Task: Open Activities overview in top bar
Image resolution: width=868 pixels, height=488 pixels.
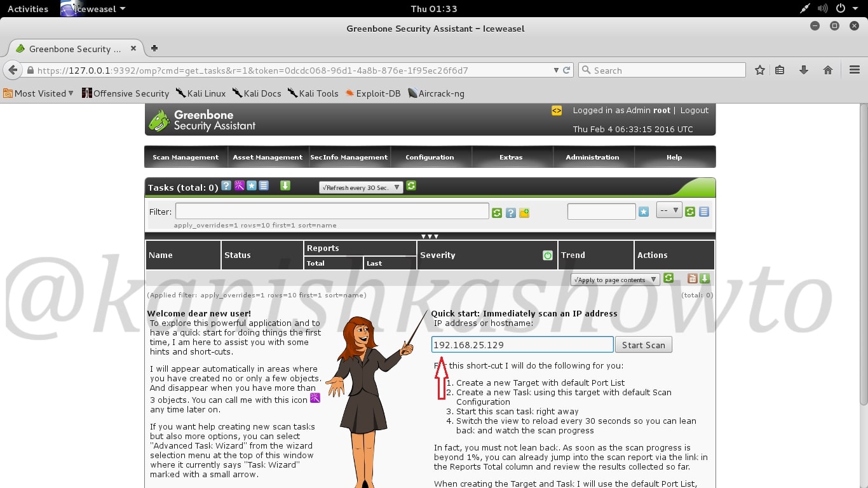Action: pos(28,9)
